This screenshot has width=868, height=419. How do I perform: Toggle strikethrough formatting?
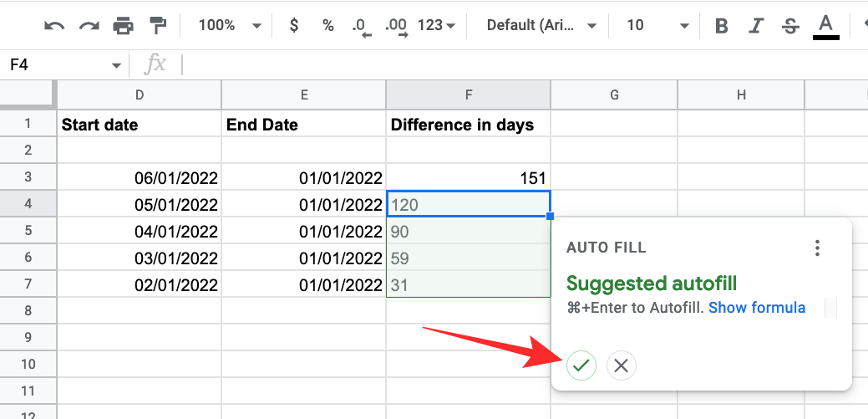(x=790, y=26)
